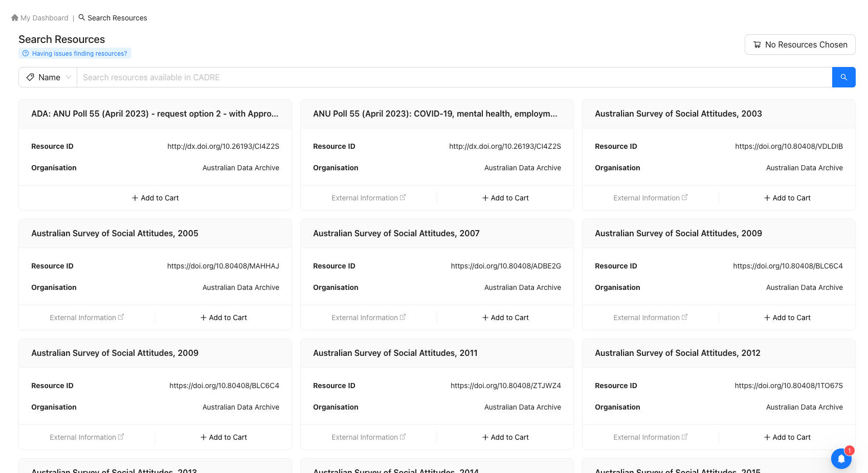Viewport: 868px width, 473px height.
Task: Open the No Resources Chosen cart button
Action: coord(800,44)
